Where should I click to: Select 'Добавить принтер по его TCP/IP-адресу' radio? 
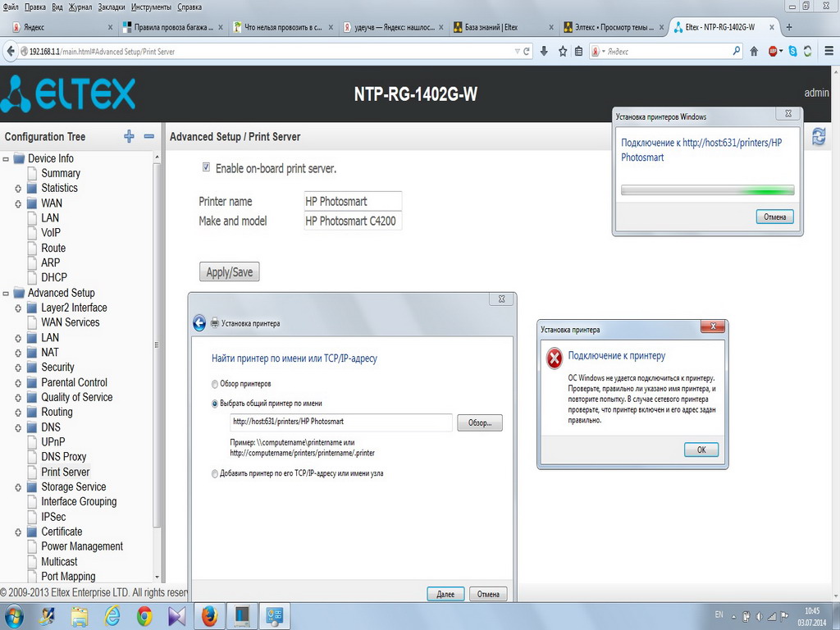(215, 473)
